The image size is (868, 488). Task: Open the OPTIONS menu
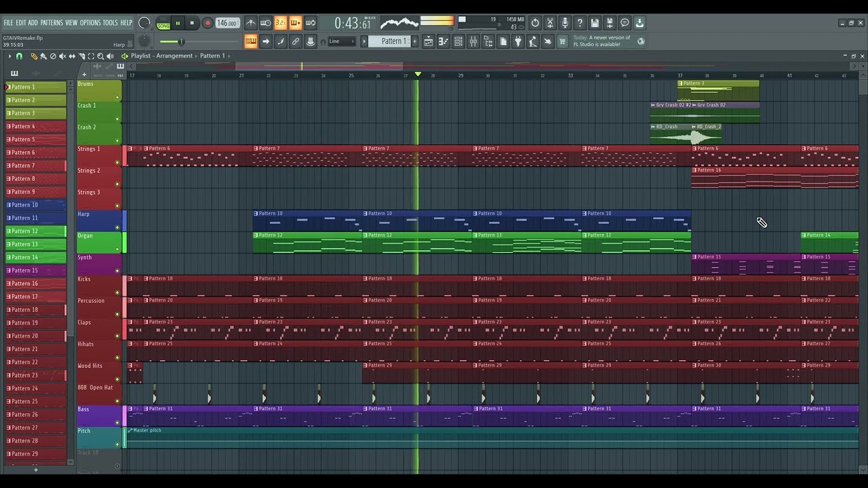click(90, 23)
